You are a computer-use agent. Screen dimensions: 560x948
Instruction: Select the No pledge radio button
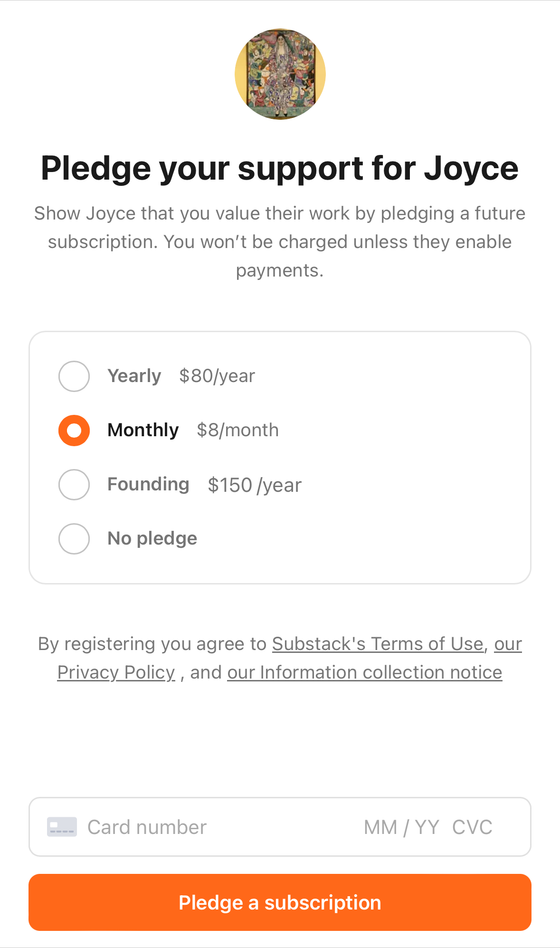click(74, 539)
